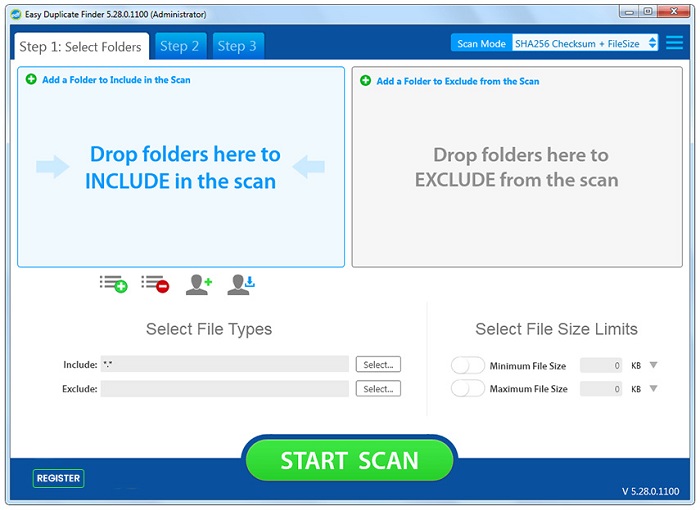Click the Scan Mode label

(481, 44)
